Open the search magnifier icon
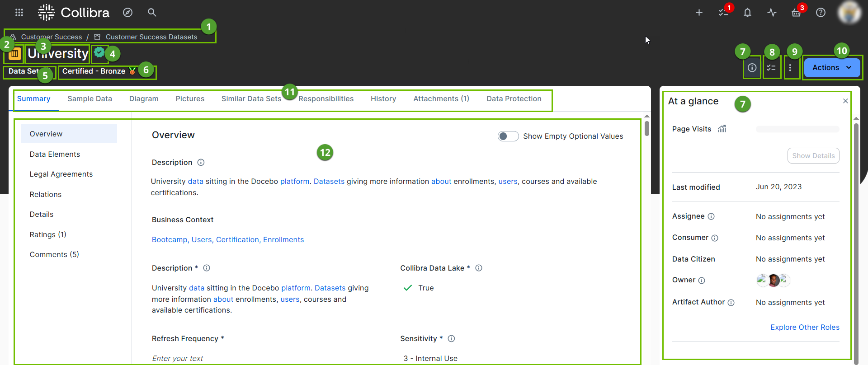 coord(152,13)
